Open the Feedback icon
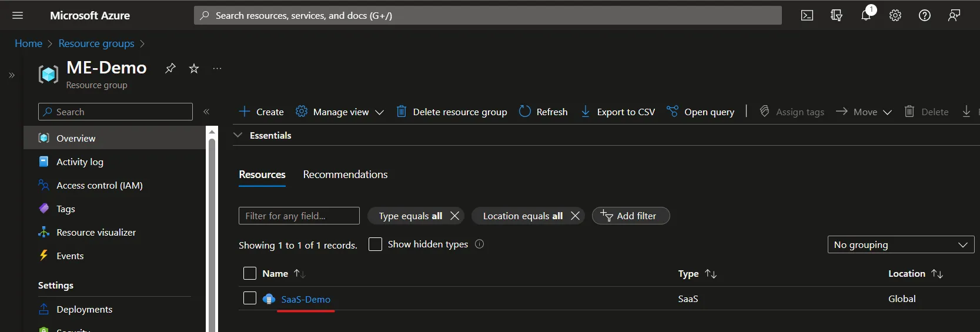The image size is (980, 332). [954, 15]
